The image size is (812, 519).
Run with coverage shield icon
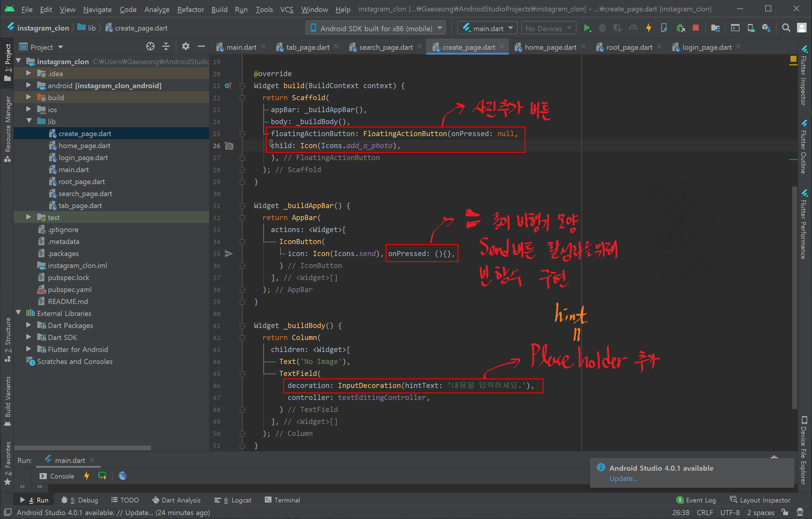pyautogui.click(x=618, y=28)
